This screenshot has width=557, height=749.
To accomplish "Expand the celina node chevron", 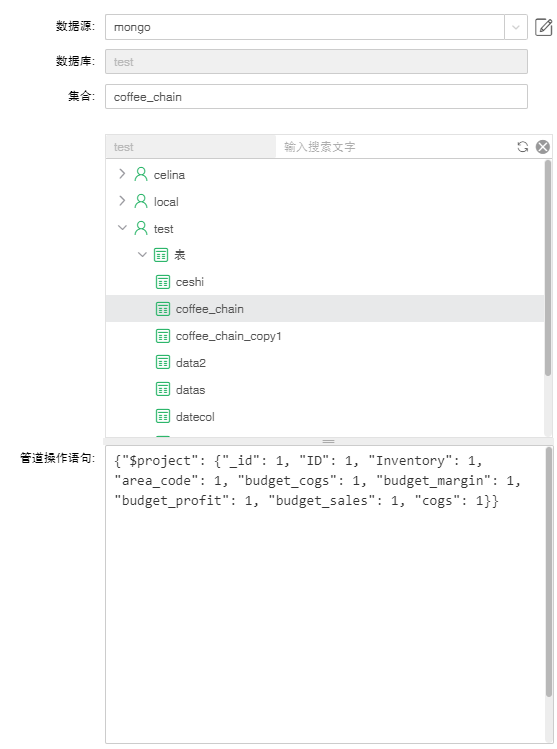I will [x=122, y=174].
